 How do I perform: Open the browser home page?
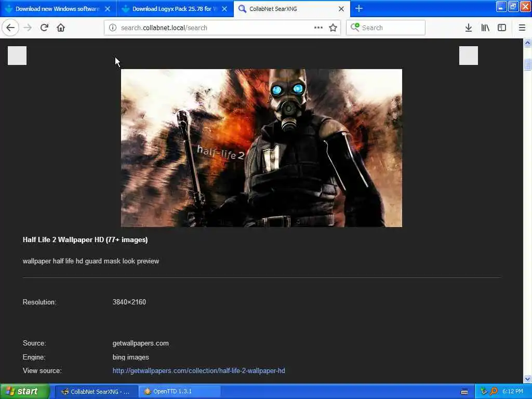coord(61,28)
